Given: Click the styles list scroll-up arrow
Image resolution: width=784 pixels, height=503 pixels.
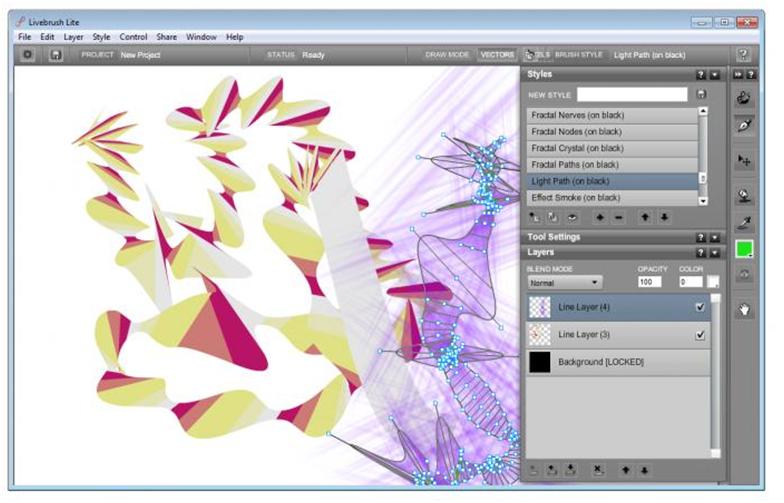Looking at the screenshot, I should point(703,111).
